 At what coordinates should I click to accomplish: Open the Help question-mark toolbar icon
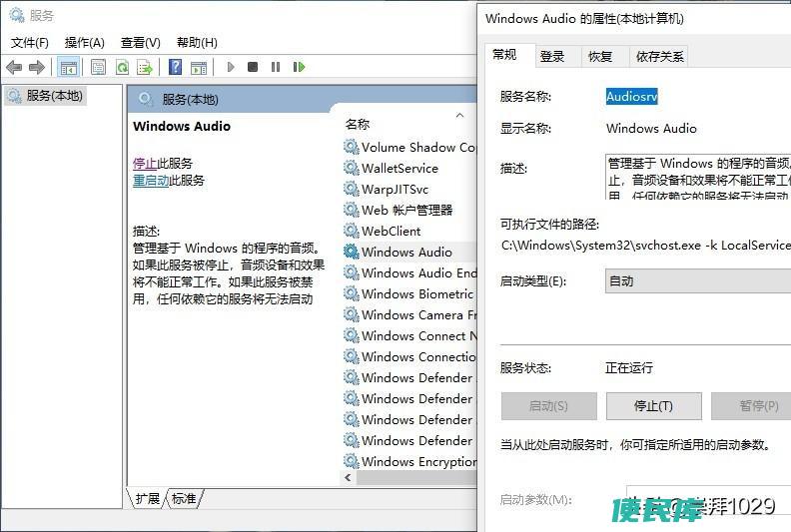point(175,67)
